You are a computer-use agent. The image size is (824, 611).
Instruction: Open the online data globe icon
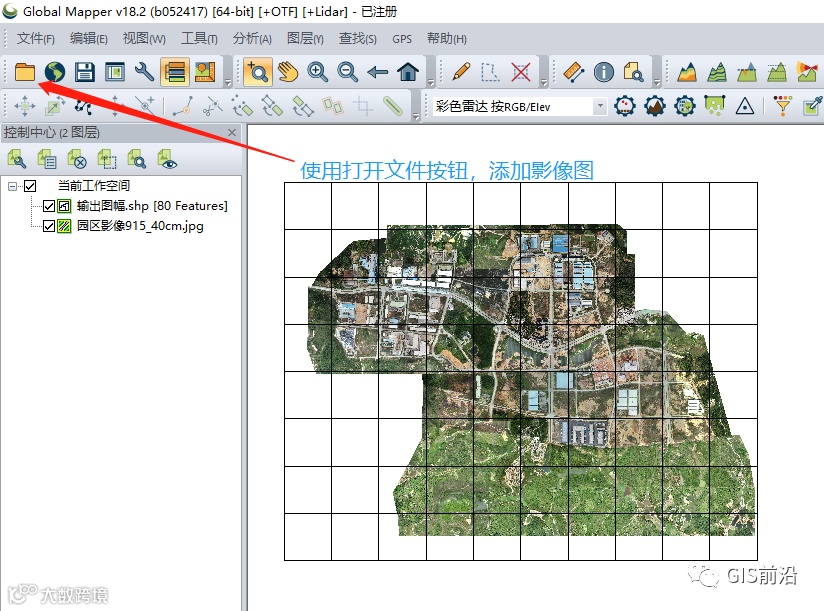tap(55, 72)
